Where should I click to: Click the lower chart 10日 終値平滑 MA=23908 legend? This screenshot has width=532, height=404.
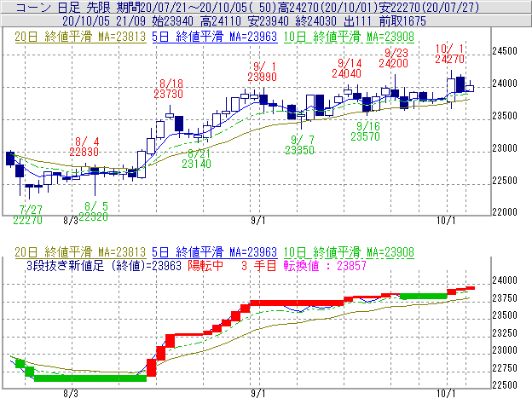(349, 252)
